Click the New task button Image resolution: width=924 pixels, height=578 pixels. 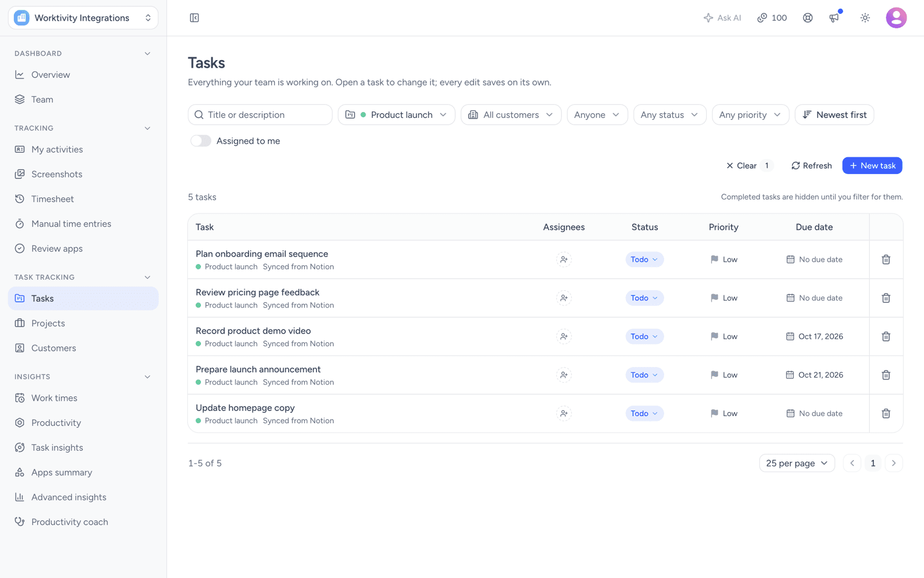873,166
